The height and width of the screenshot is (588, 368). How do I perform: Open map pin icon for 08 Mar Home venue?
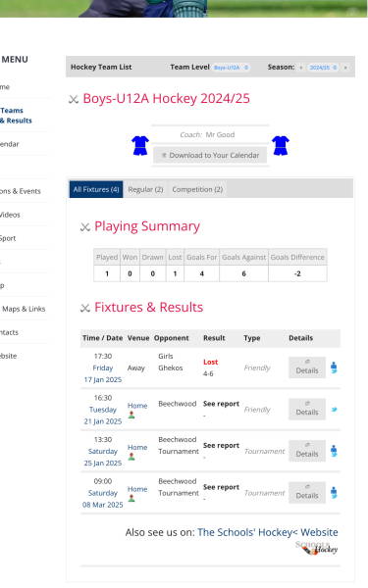pyautogui.click(x=131, y=498)
